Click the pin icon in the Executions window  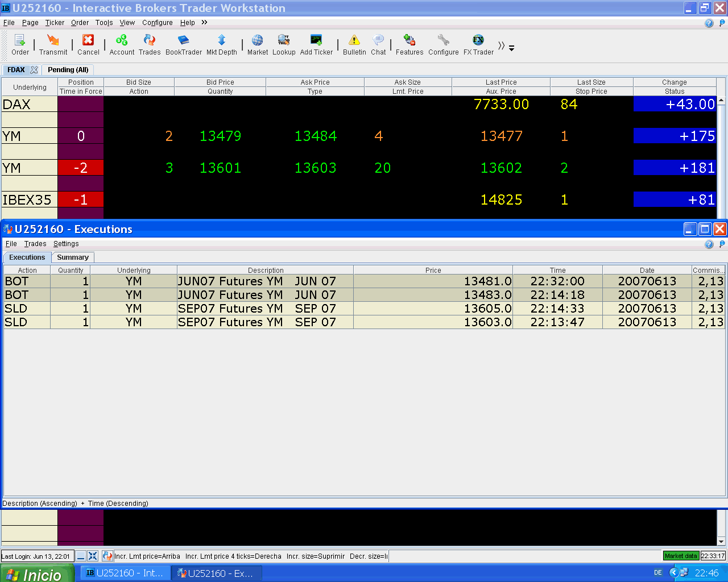pyautogui.click(x=722, y=244)
